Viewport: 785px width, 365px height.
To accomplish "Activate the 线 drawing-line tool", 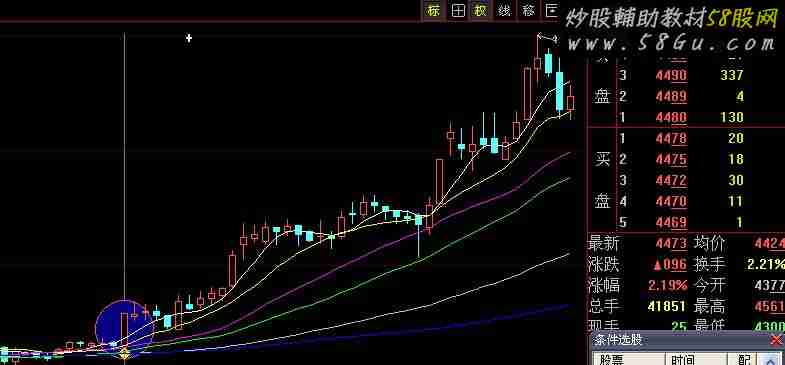I will (505, 11).
